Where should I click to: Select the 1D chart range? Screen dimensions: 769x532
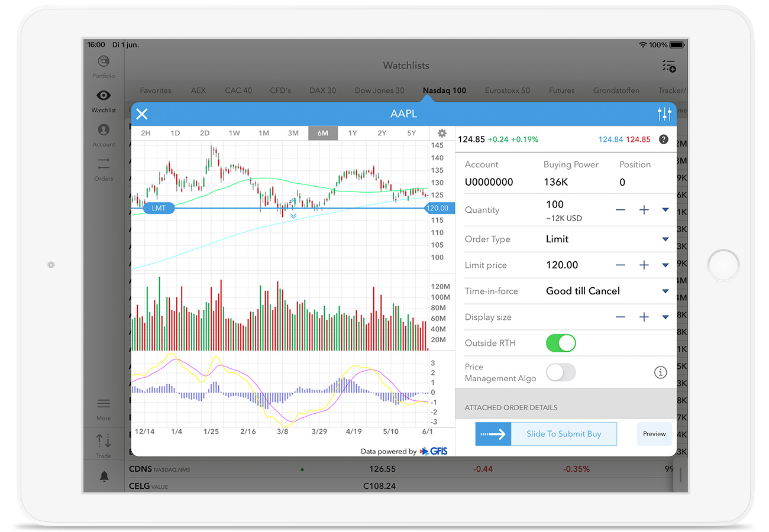pyautogui.click(x=175, y=133)
